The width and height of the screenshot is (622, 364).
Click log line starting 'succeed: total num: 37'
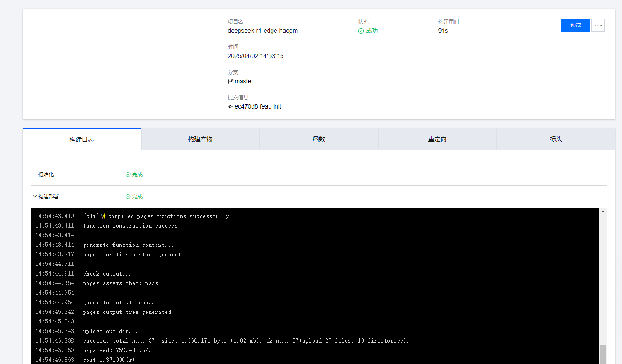tap(246, 341)
